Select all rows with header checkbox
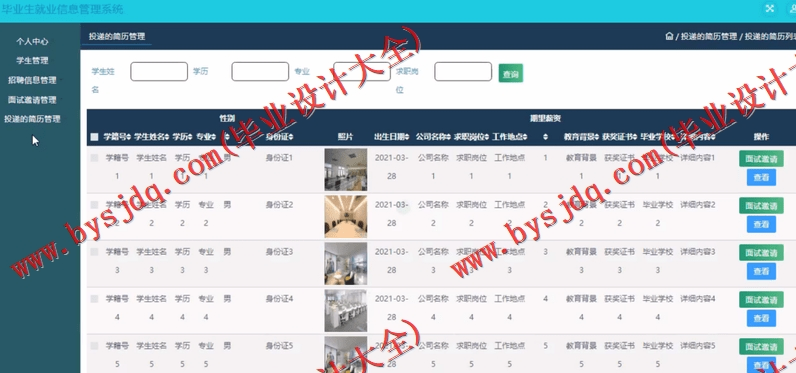796x373 pixels. [x=94, y=137]
